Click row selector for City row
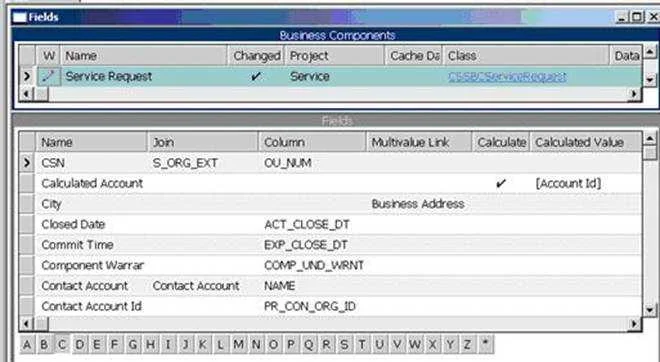Screen dimensions: 660x362 [x=27, y=204]
